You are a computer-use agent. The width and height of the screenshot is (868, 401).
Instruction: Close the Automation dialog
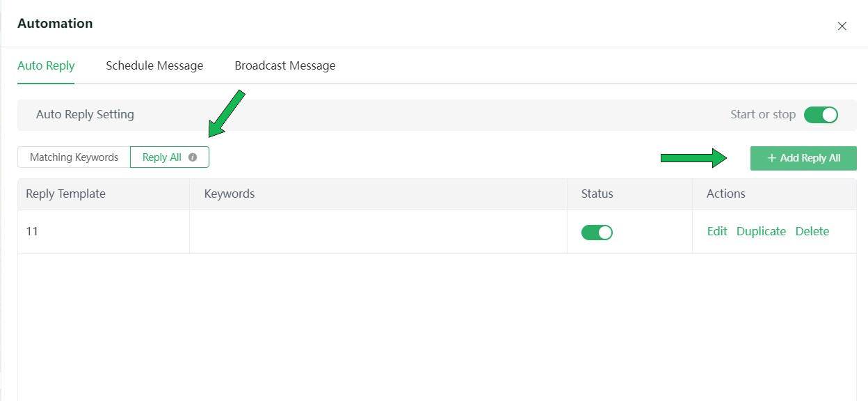842,26
